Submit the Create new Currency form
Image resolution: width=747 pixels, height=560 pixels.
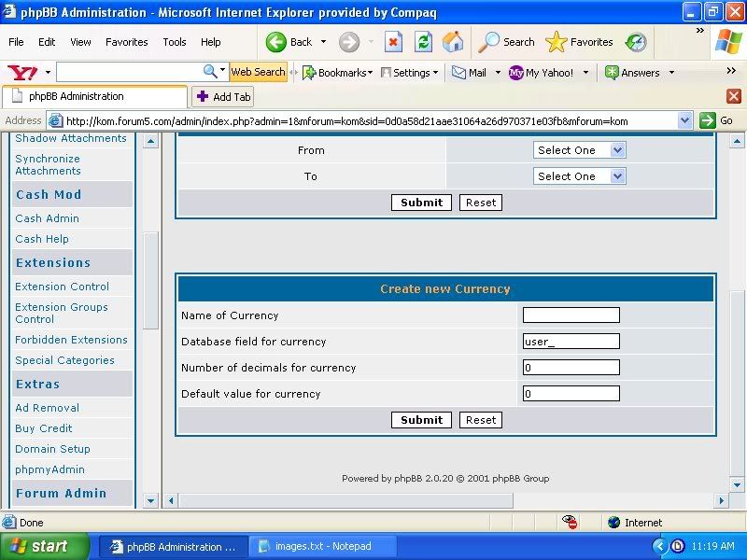(x=421, y=420)
